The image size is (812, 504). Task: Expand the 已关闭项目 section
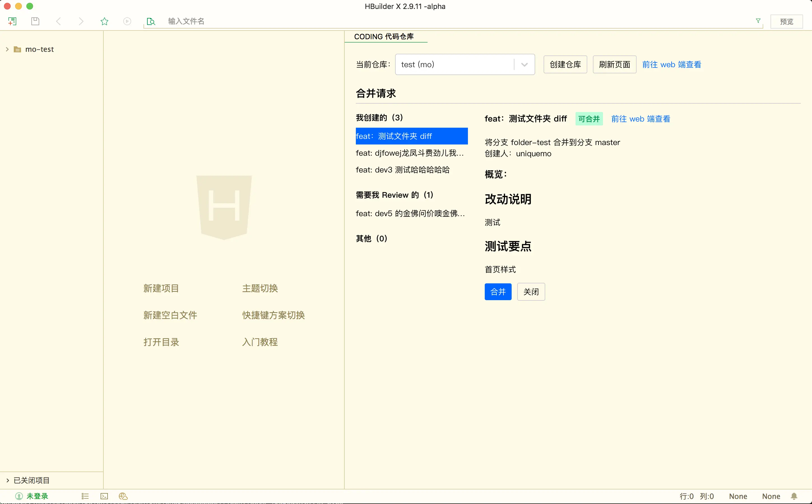[7, 480]
